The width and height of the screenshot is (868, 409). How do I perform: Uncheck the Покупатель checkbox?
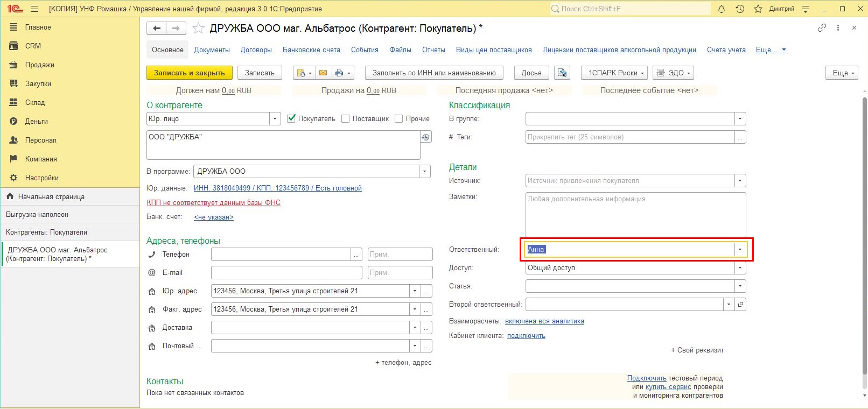[x=291, y=119]
